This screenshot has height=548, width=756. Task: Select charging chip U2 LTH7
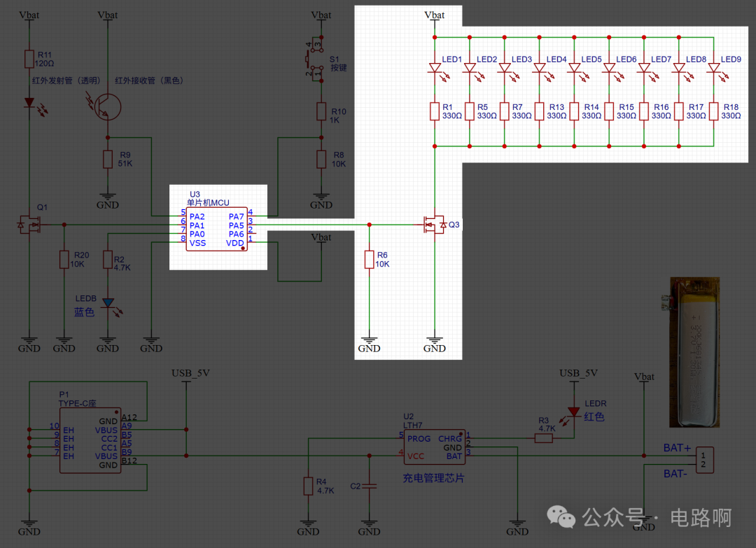(434, 446)
